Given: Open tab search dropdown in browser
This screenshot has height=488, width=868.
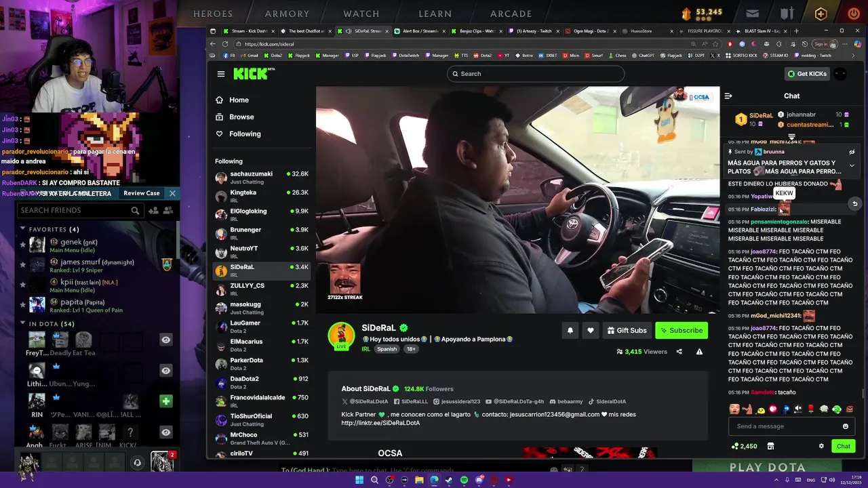Looking at the screenshot, I should [213, 30].
